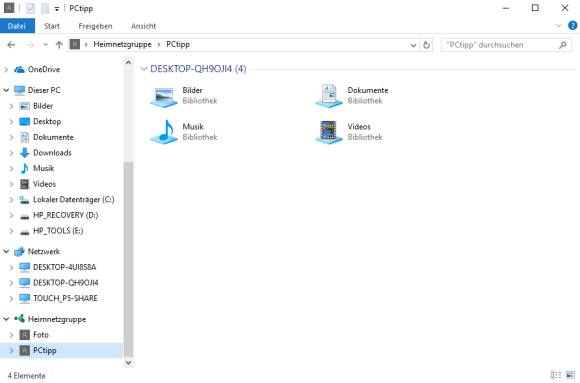Click the Netzwerk icon in navigation pane
The height and width of the screenshot is (383, 580).
pyautogui.click(x=19, y=252)
